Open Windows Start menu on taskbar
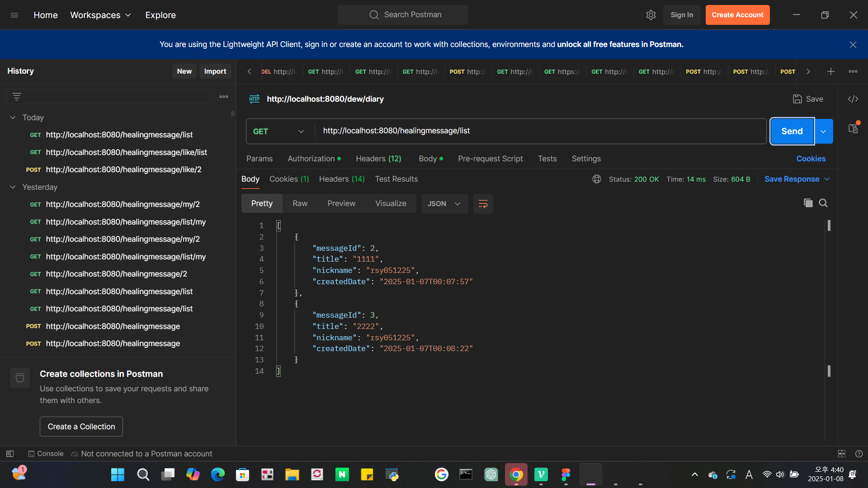Image resolution: width=868 pixels, height=488 pixels. [x=118, y=474]
